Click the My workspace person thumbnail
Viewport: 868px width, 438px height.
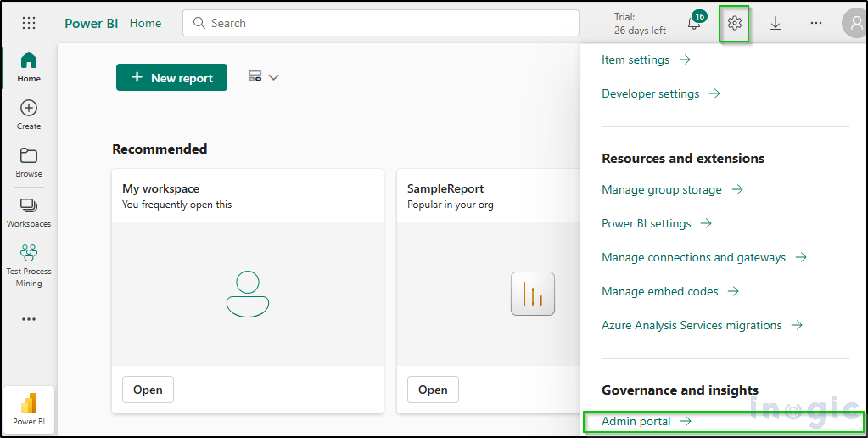coord(248,294)
